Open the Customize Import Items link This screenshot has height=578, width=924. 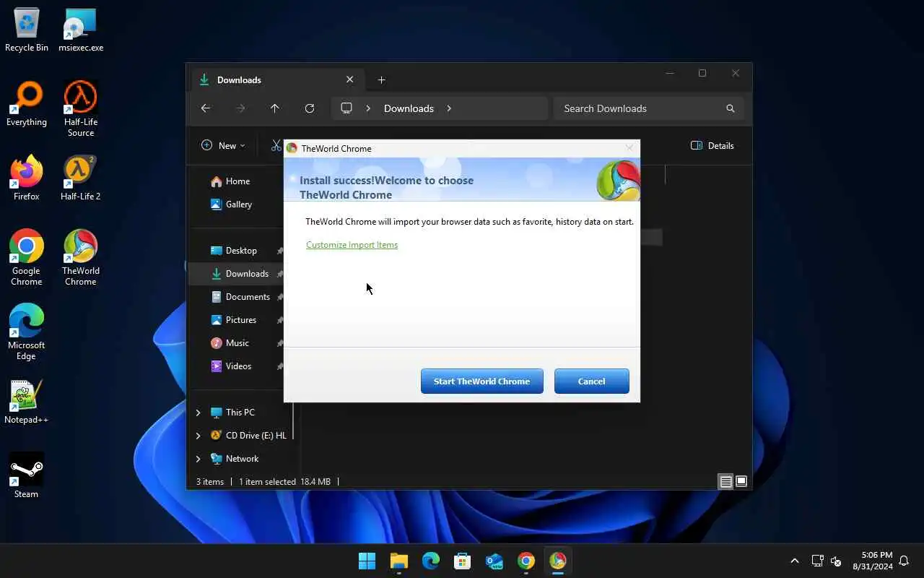click(x=352, y=245)
